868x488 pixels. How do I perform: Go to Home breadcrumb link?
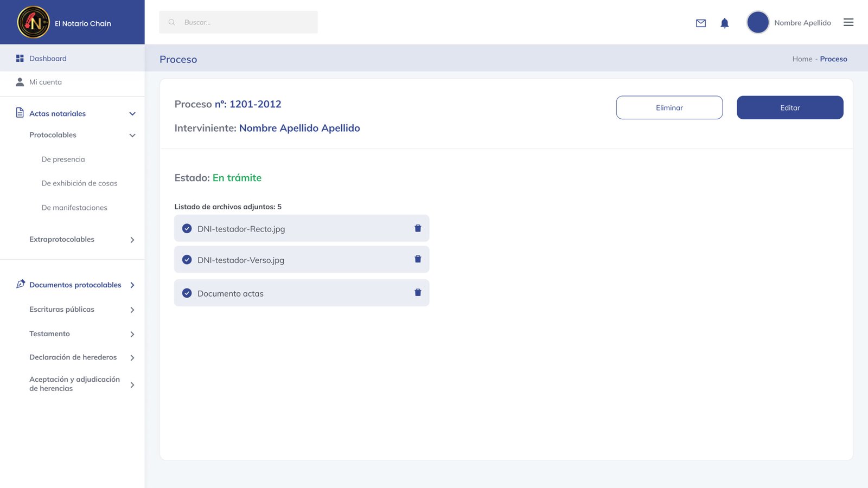click(802, 59)
